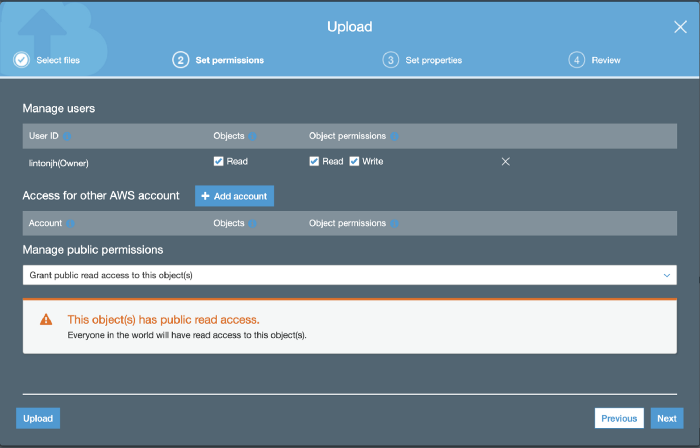Proceed with the Next button
The image size is (700, 448).
pos(667,418)
